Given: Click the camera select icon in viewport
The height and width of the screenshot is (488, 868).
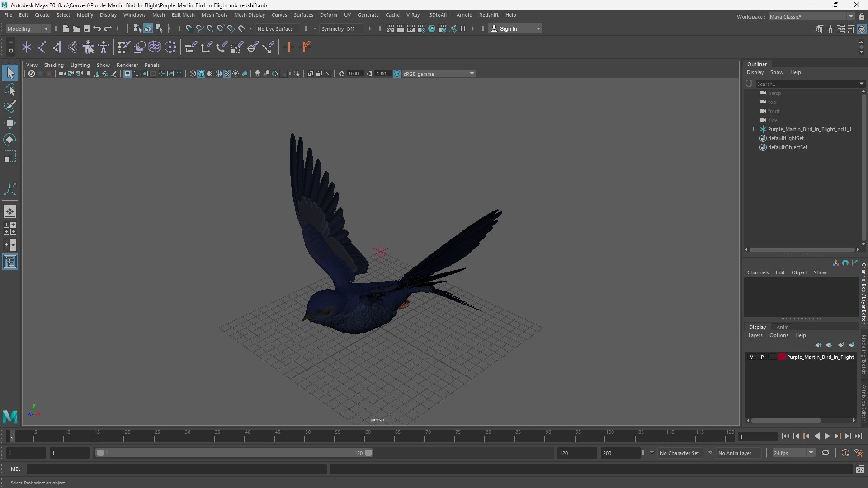Looking at the screenshot, I should [x=62, y=74].
